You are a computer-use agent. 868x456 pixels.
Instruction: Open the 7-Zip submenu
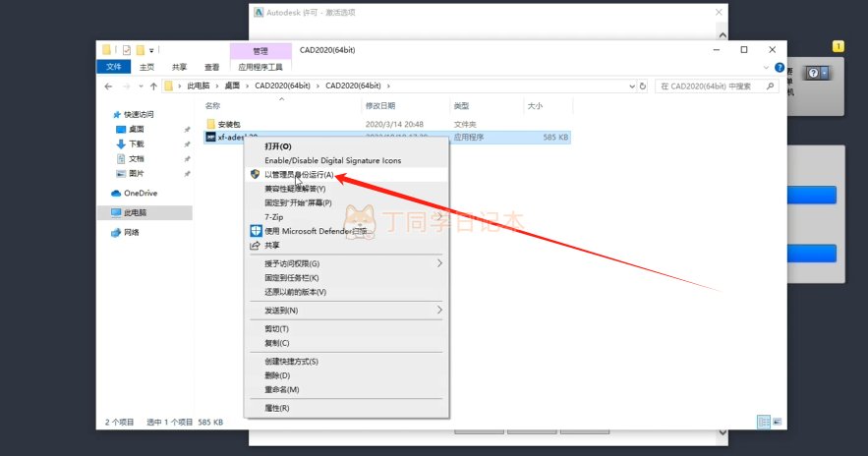pyautogui.click(x=347, y=217)
